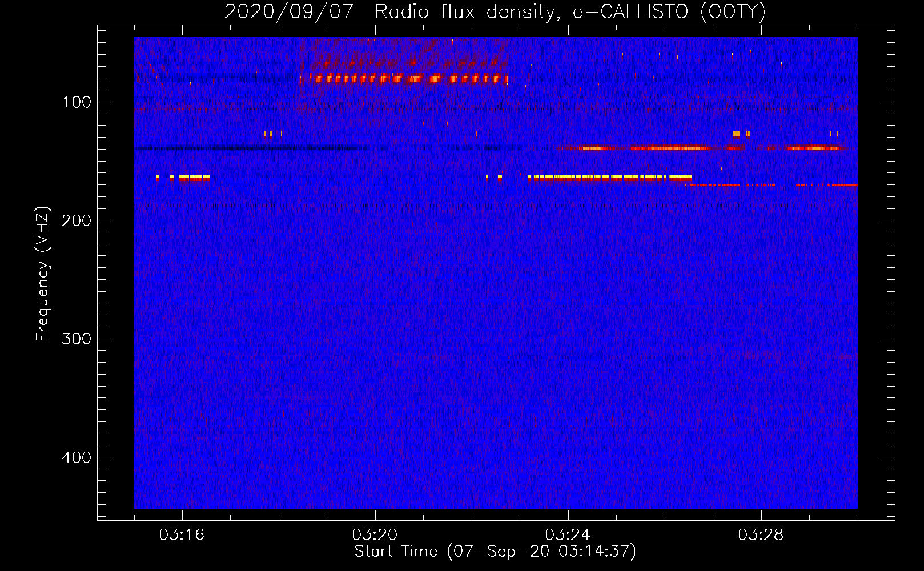The image size is (924, 571).
Task: Click the '400' frequency tick label
Action: 77,457
